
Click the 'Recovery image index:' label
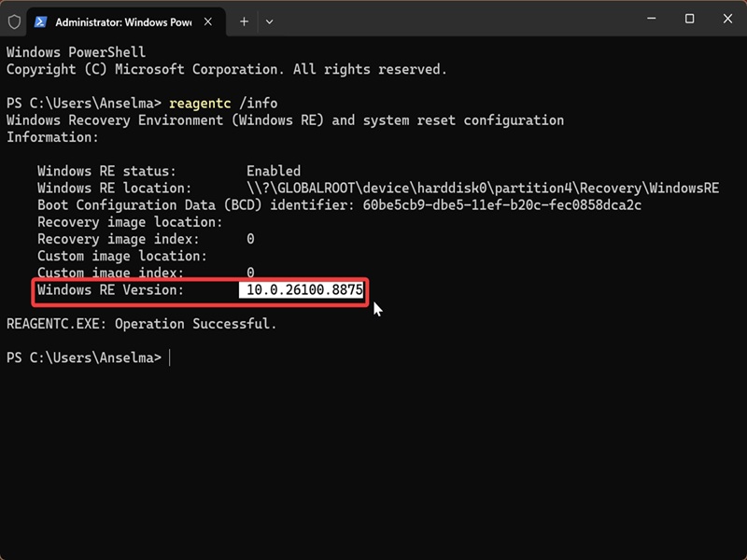click(119, 239)
